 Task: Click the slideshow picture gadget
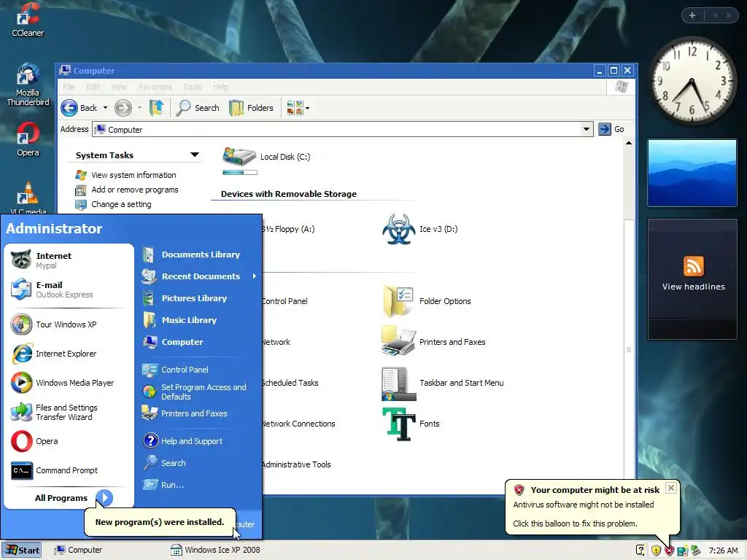pyautogui.click(x=692, y=173)
